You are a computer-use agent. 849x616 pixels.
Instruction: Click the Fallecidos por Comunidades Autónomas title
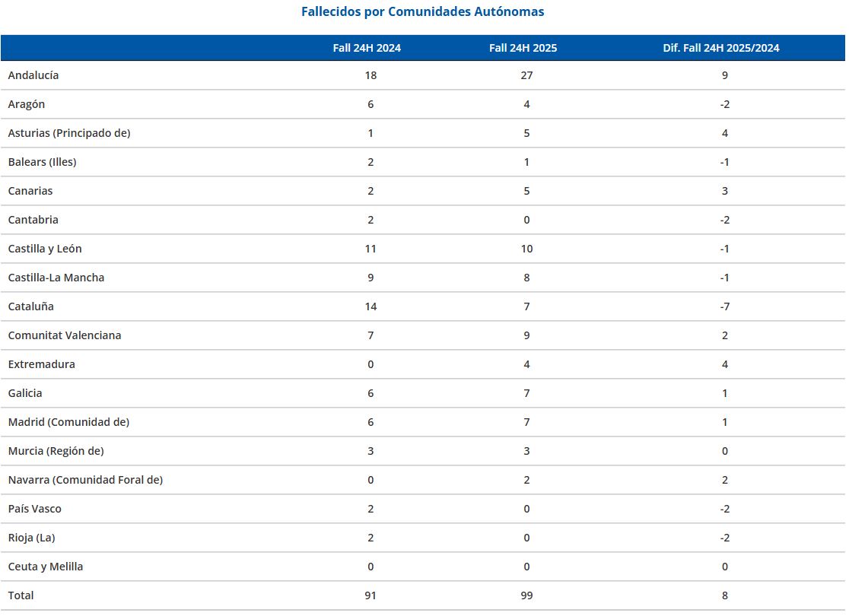click(x=422, y=11)
